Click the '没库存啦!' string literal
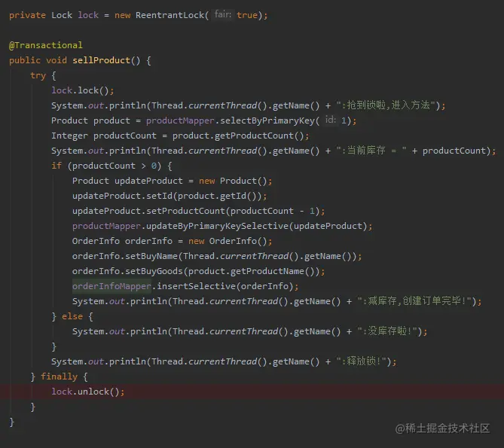The height and width of the screenshot is (448, 504). coord(387,331)
